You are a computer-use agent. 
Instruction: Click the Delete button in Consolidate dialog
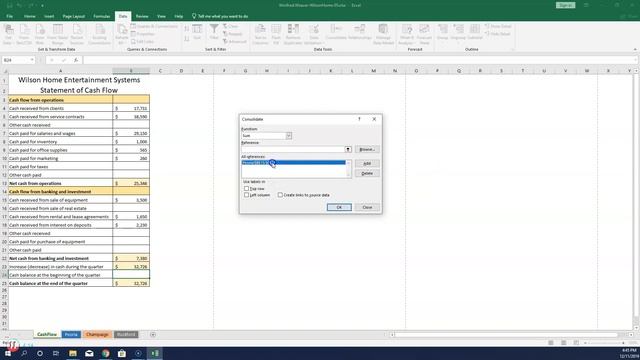coord(367,173)
